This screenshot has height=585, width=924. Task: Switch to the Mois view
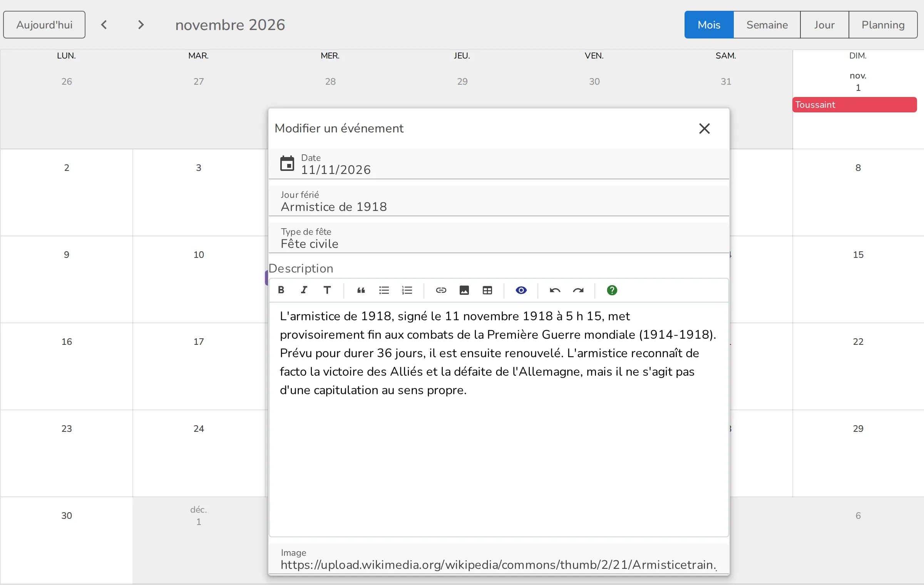tap(709, 25)
